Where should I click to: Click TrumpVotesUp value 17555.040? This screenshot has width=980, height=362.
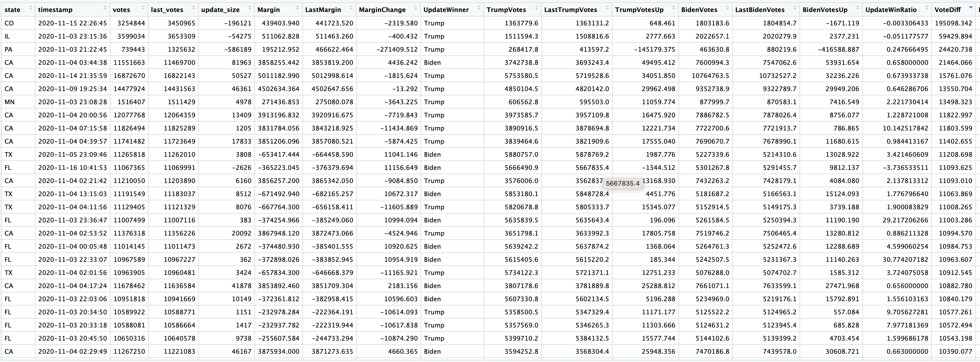click(658, 141)
